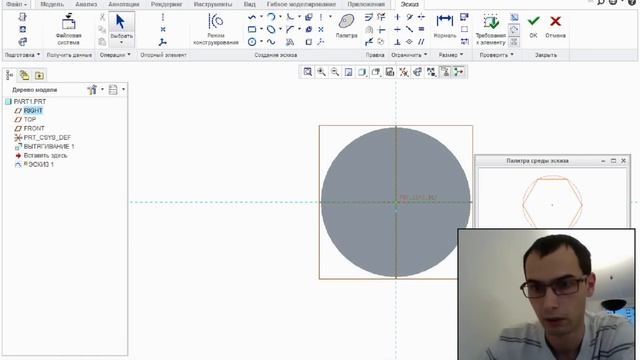Select the Circle sketch tool
This screenshot has width=640, height=360.
click(x=252, y=42)
